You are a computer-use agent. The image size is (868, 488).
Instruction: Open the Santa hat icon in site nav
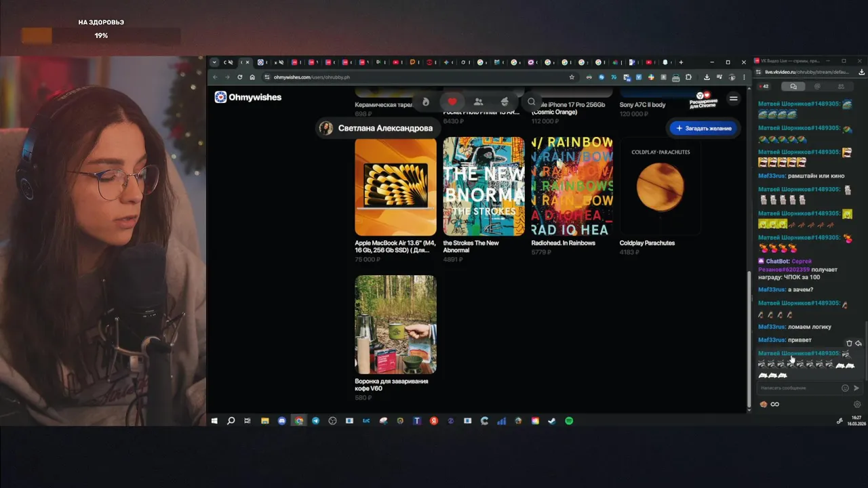pyautogui.click(x=505, y=102)
